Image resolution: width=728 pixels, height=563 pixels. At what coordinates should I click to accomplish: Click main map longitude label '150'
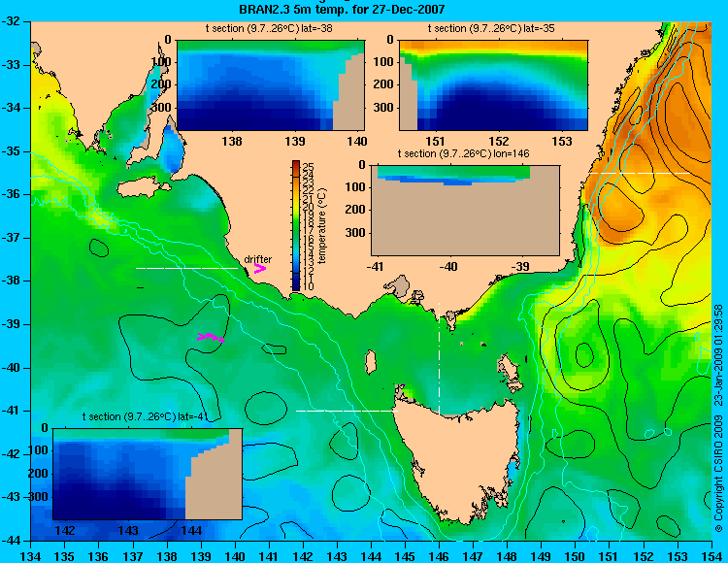click(x=576, y=556)
